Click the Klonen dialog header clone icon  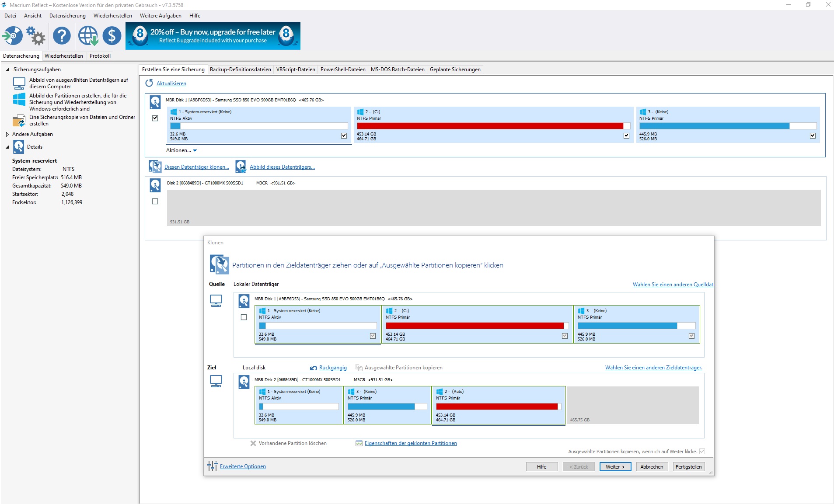[220, 264]
